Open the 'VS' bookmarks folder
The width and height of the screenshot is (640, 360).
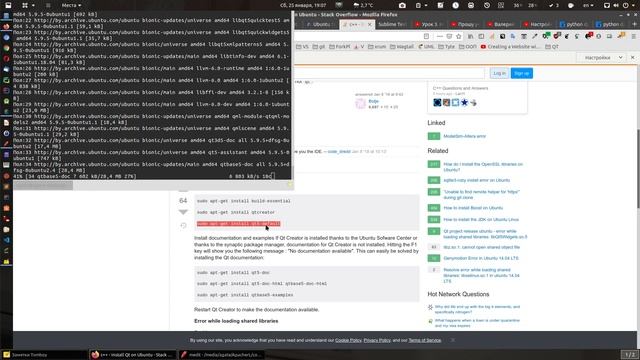pos(302,47)
